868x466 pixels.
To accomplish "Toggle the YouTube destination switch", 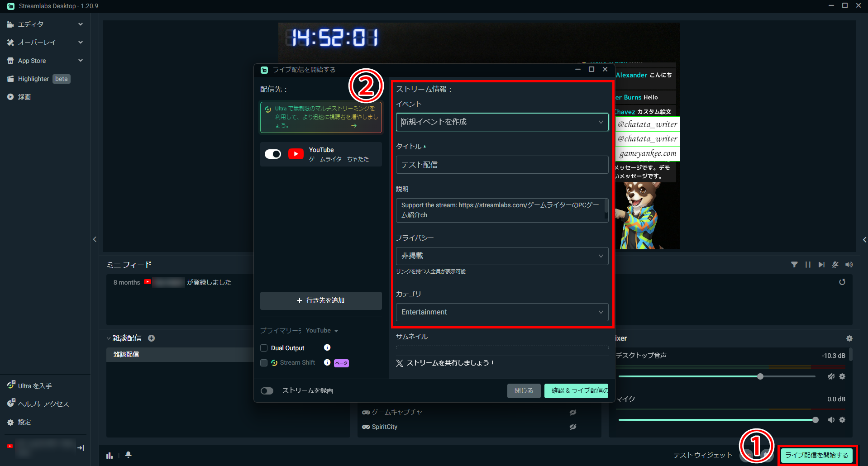I will pyautogui.click(x=273, y=154).
